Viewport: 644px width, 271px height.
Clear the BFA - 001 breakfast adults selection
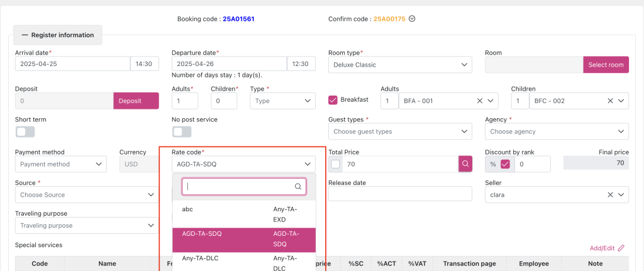coord(479,101)
